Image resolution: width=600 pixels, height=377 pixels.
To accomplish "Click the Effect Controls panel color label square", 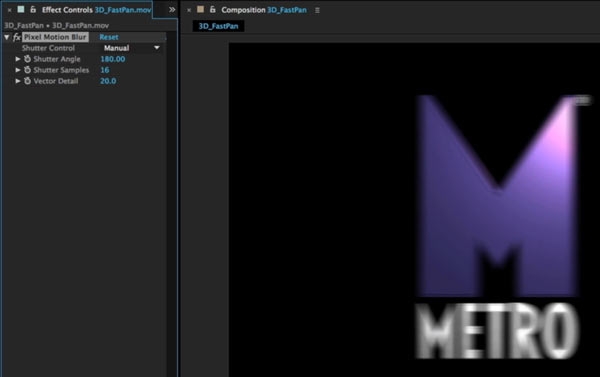I will pyautogui.click(x=21, y=9).
